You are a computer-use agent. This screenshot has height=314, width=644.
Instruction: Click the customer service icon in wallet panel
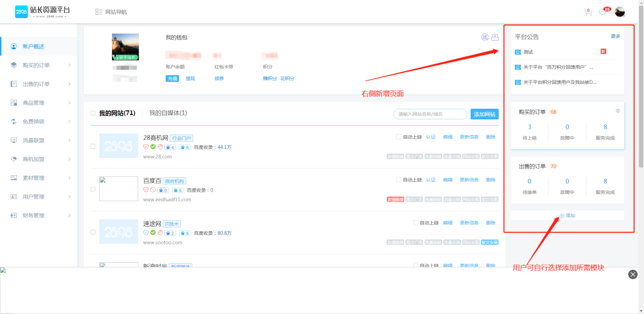point(485,37)
